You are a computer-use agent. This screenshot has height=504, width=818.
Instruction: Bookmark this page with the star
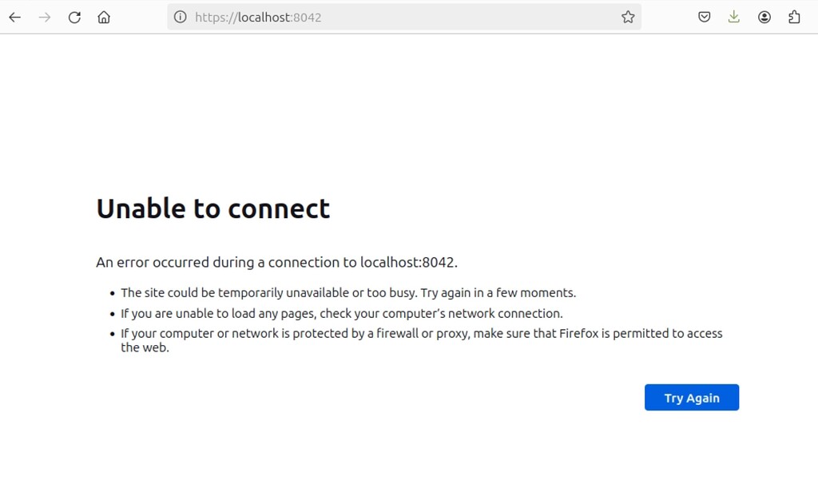(x=628, y=18)
